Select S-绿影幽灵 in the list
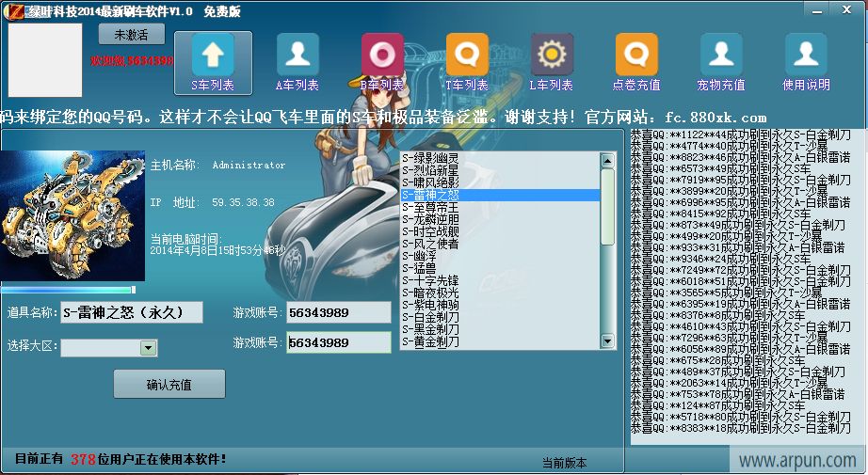 point(501,159)
